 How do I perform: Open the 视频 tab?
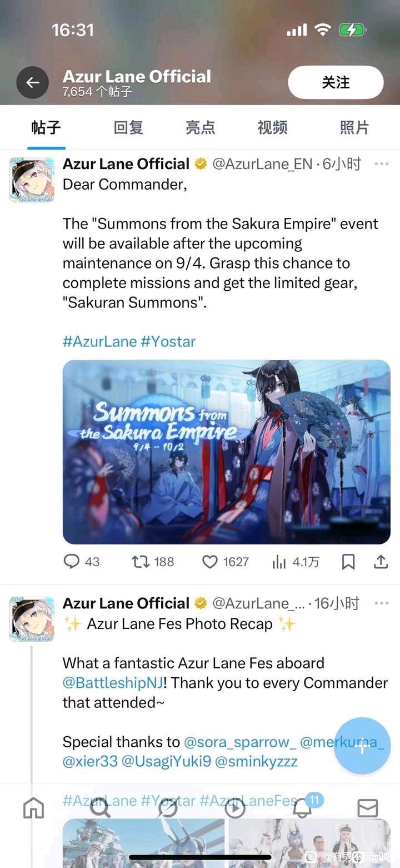click(272, 128)
